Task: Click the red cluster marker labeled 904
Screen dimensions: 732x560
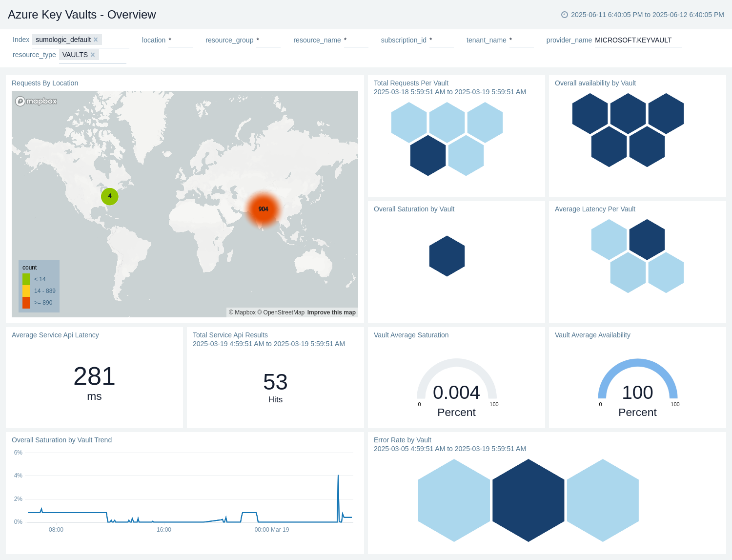Action: click(x=264, y=209)
